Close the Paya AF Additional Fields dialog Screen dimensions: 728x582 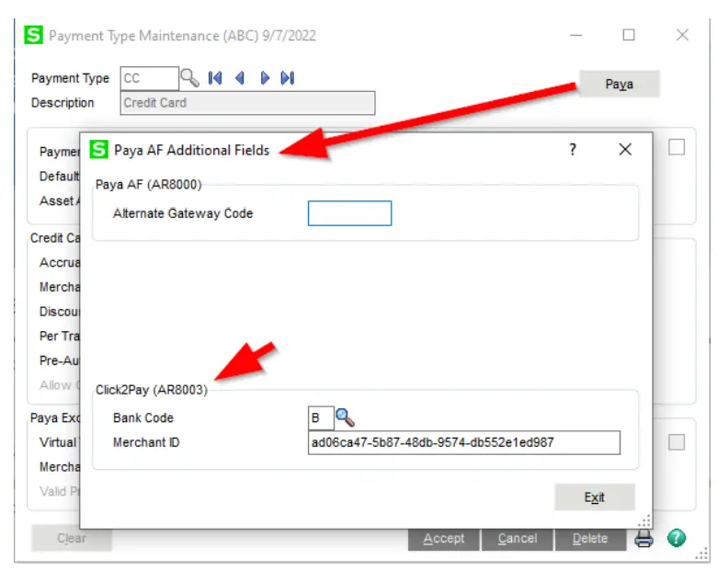point(625,150)
